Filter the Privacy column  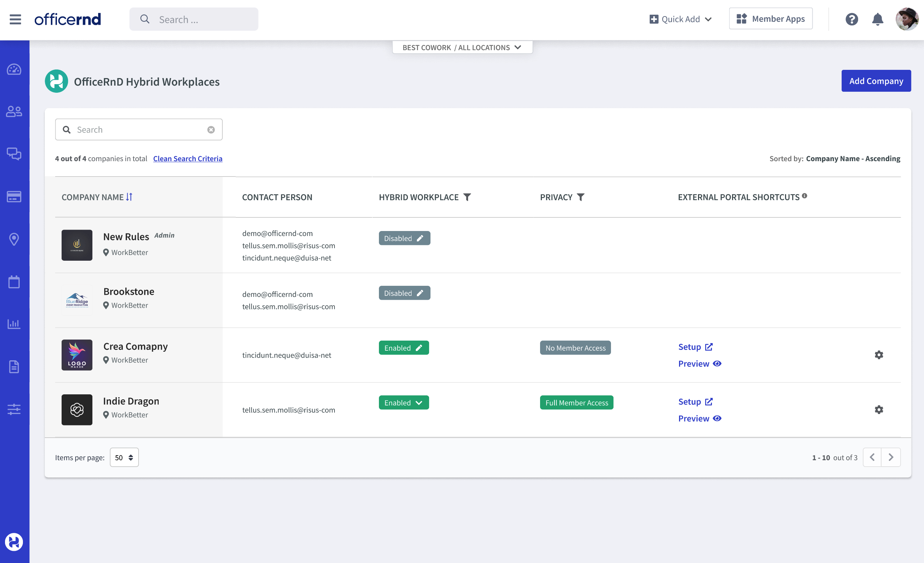[581, 197]
